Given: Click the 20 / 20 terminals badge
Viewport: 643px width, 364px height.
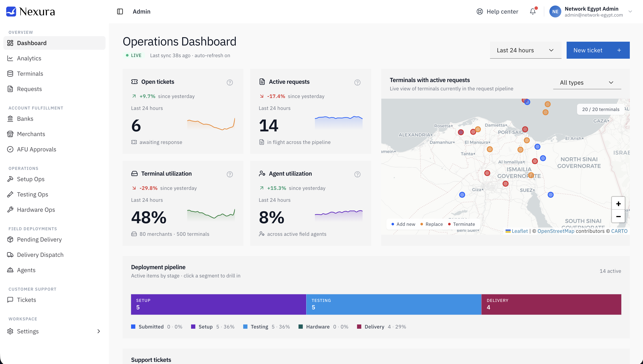Looking at the screenshot, I should pos(600,109).
